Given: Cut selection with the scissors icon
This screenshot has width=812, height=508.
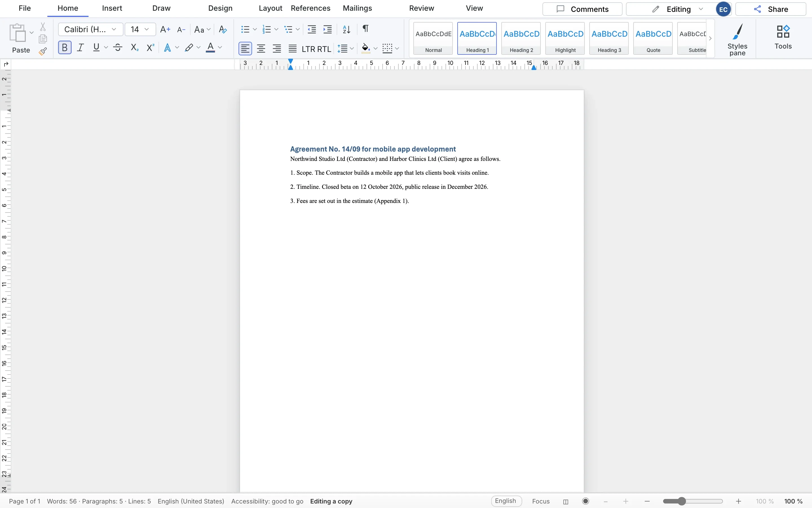Looking at the screenshot, I should tap(43, 27).
